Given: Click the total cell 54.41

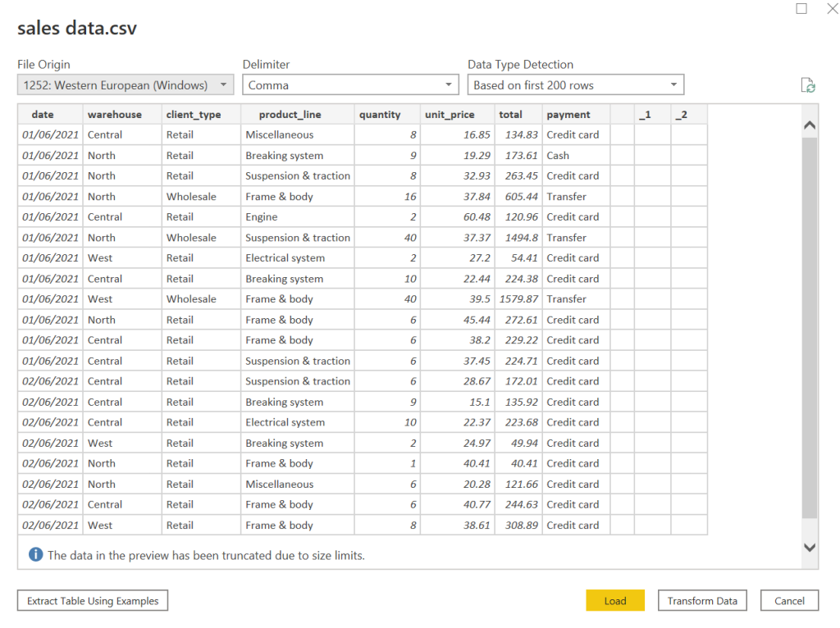Looking at the screenshot, I should tap(518, 258).
